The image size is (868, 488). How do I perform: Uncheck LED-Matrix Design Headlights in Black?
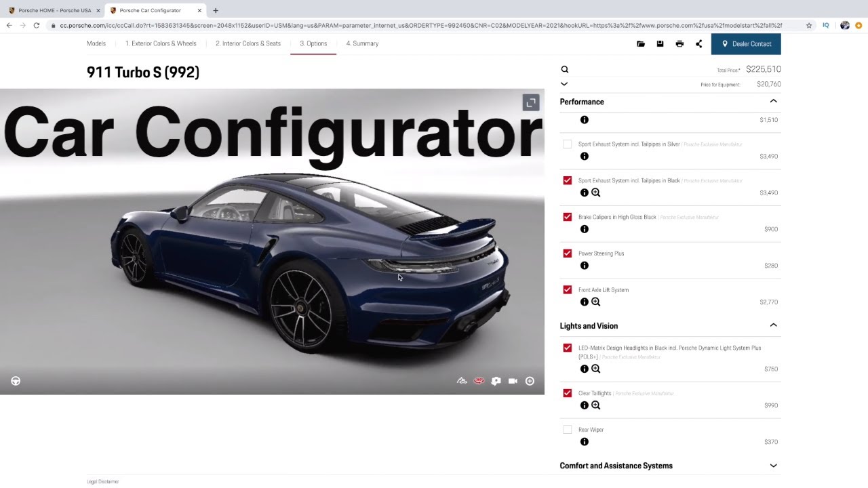(568, 348)
